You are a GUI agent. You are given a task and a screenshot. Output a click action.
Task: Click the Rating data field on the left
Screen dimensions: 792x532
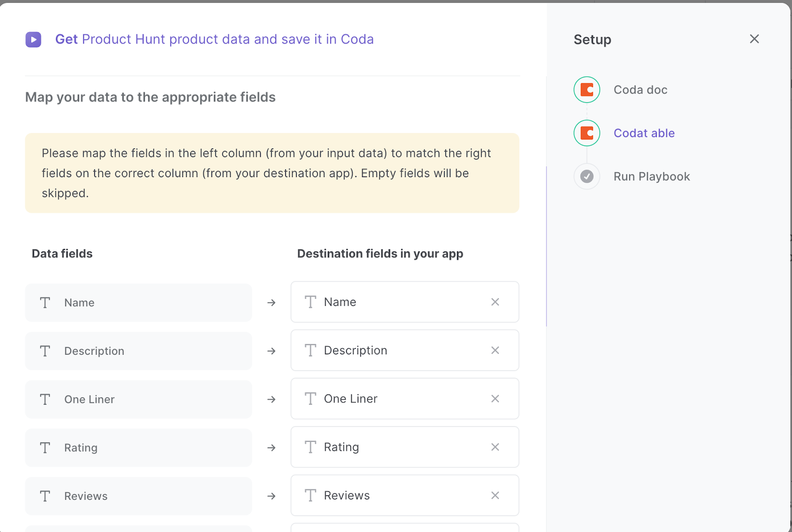point(139,448)
